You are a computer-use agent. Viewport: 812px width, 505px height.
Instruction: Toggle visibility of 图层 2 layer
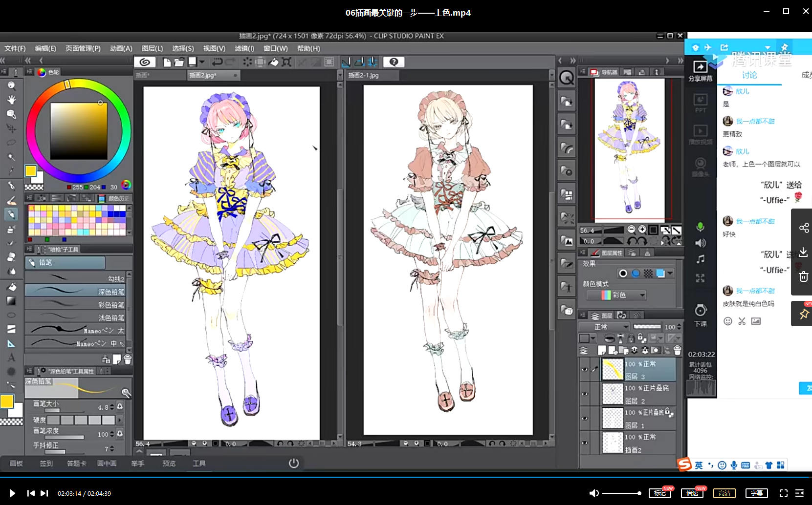pos(585,394)
